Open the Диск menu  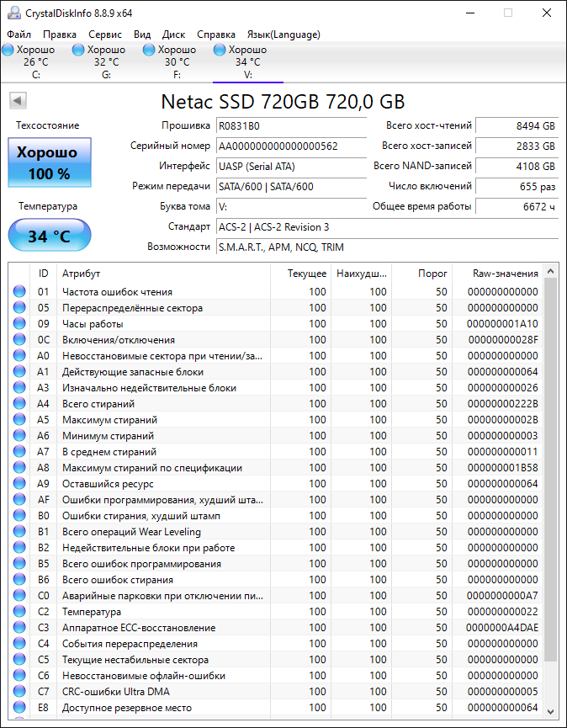[x=173, y=35]
